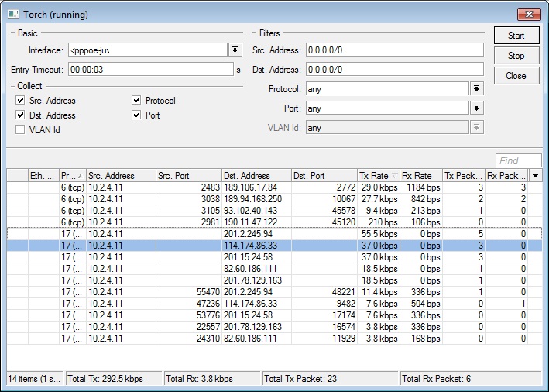Screen dimensions: 549x392
Task: Click the Stop button
Action: 516,56
